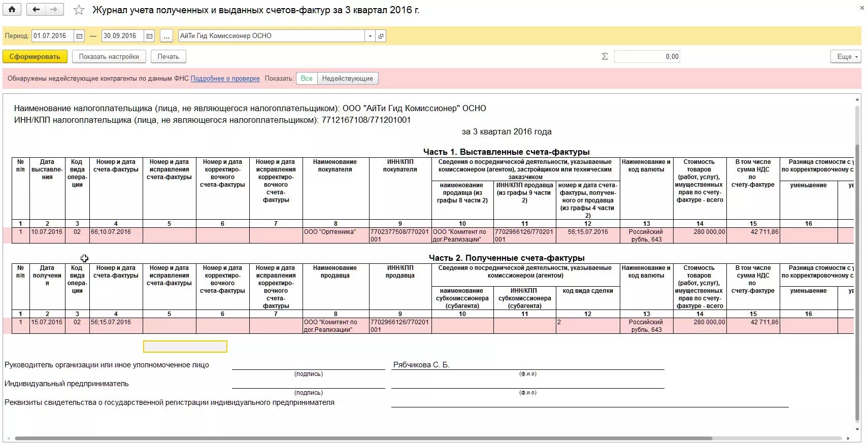The width and height of the screenshot is (868, 447).
Task: Select cell 56;15.07.2016 in Part 1
Action: coord(588,235)
